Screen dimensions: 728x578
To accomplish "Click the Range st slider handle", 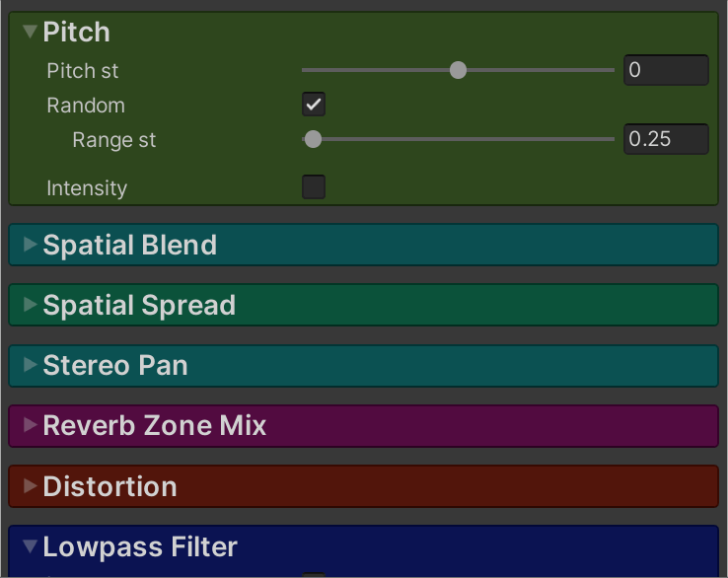I will (x=313, y=139).
